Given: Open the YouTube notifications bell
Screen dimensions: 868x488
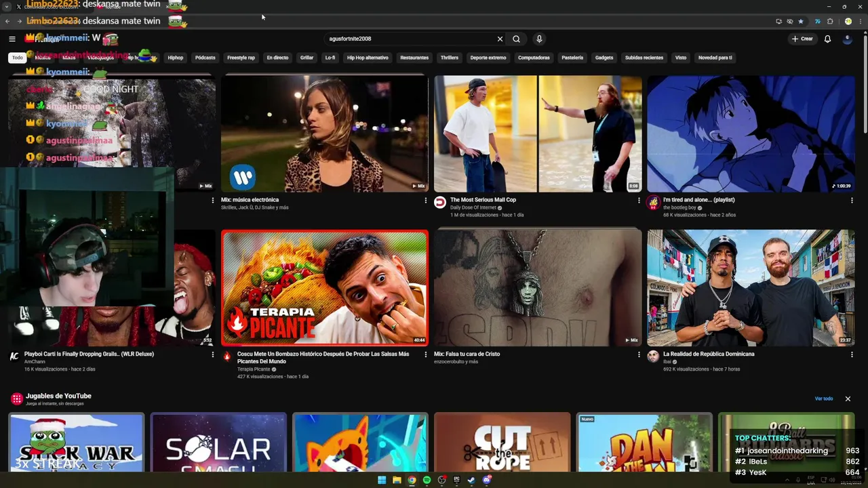Looking at the screenshot, I should click(827, 39).
